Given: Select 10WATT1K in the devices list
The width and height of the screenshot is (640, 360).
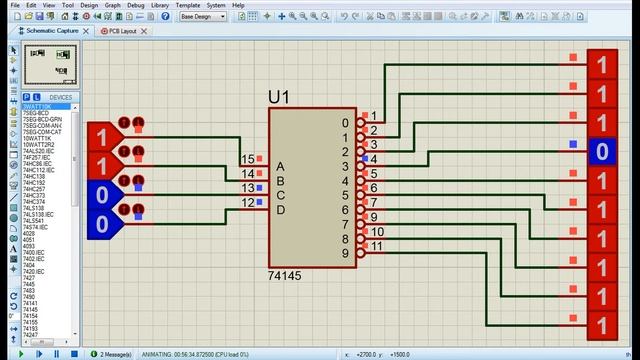Looking at the screenshot, I should click(38, 138).
